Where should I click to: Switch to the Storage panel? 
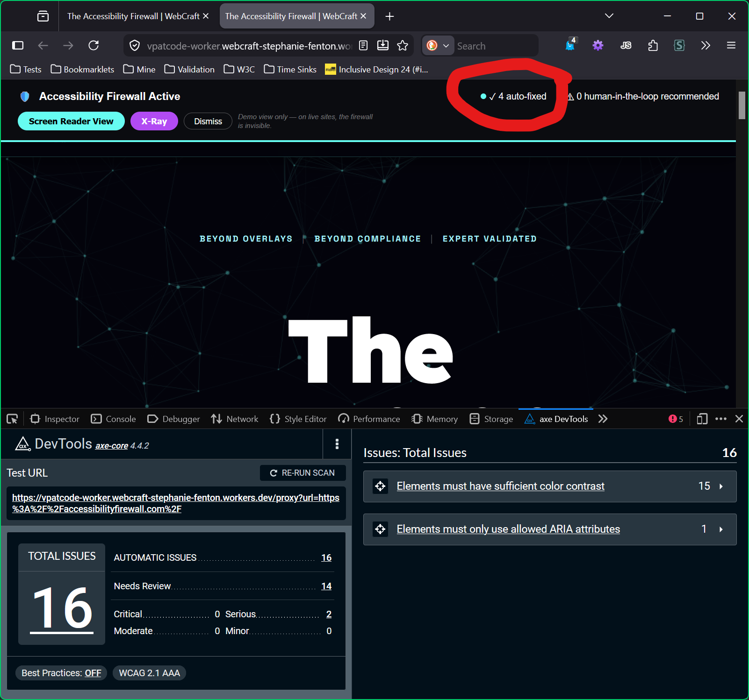[491, 419]
